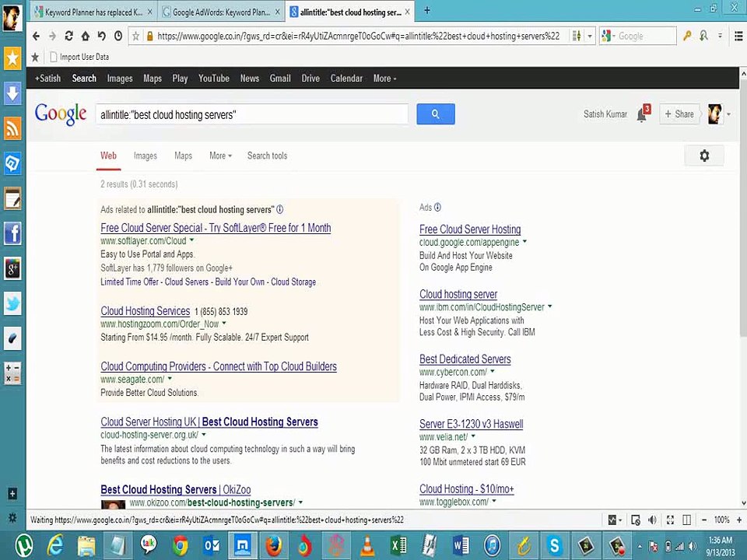Click the yellow key login icon
This screenshot has width=747, height=560.
(686, 37)
